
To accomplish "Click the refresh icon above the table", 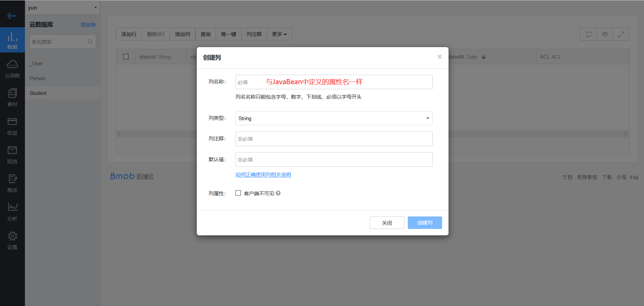I will [588, 34].
